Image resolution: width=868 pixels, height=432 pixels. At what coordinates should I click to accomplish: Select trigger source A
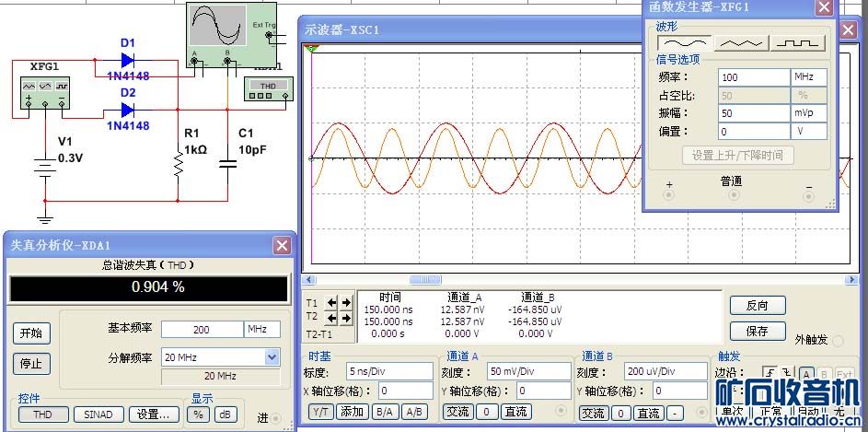coord(806,374)
